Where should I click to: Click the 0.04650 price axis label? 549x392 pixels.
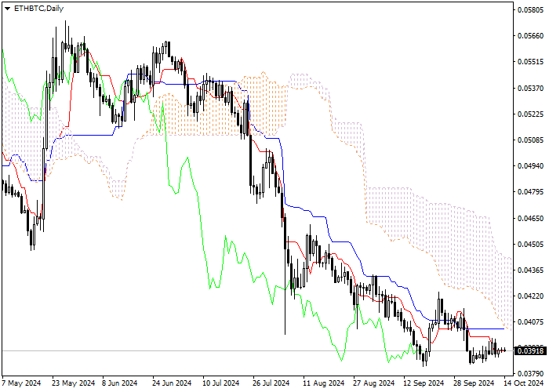pos(531,219)
